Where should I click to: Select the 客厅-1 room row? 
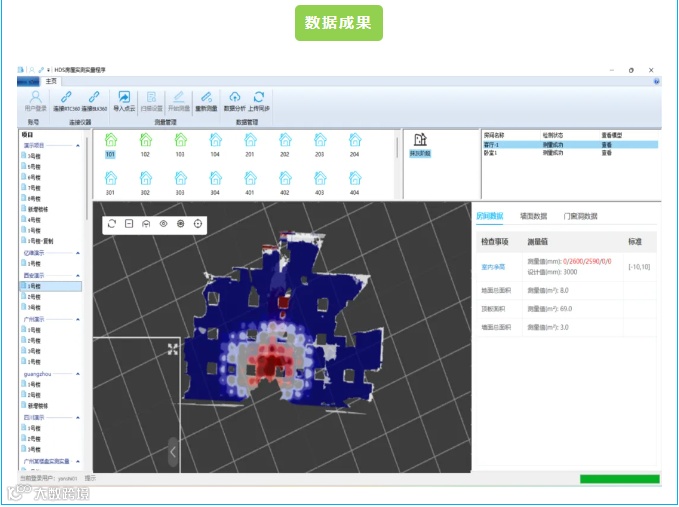click(570, 145)
